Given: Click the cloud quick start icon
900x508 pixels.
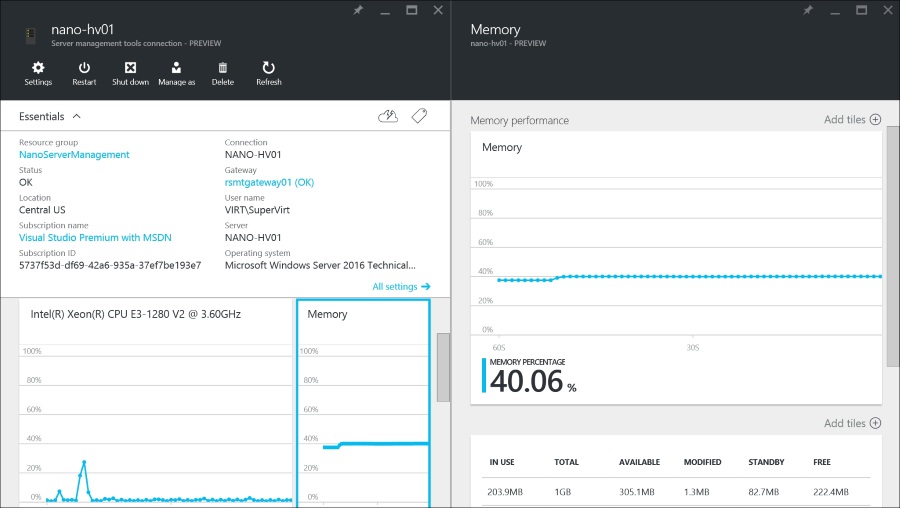Looking at the screenshot, I should pos(388,116).
